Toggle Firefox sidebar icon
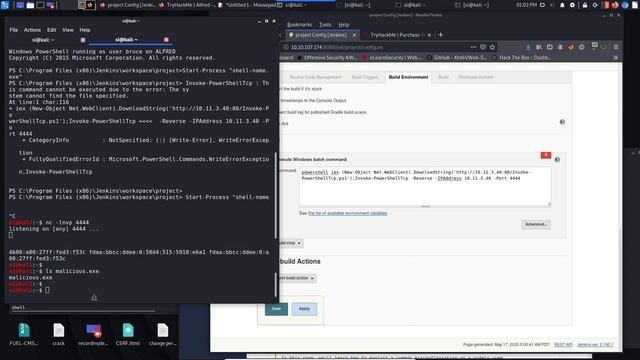 (x=549, y=47)
